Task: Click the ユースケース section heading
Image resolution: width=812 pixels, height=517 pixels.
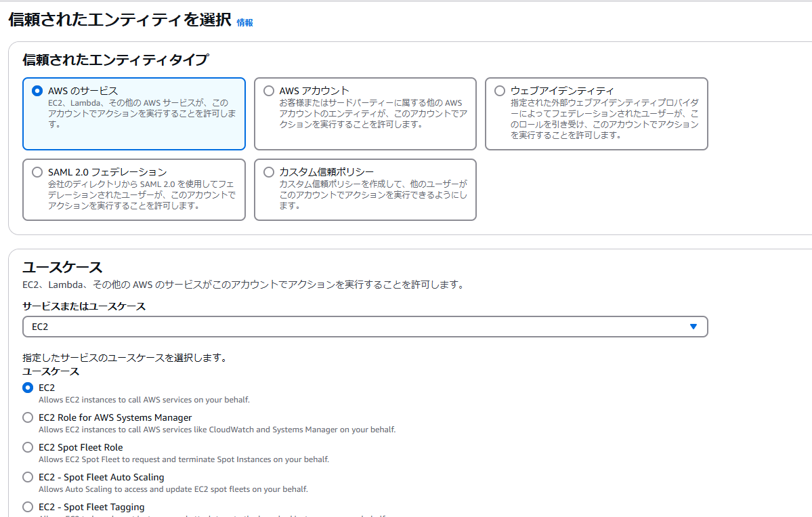Action: (x=63, y=267)
